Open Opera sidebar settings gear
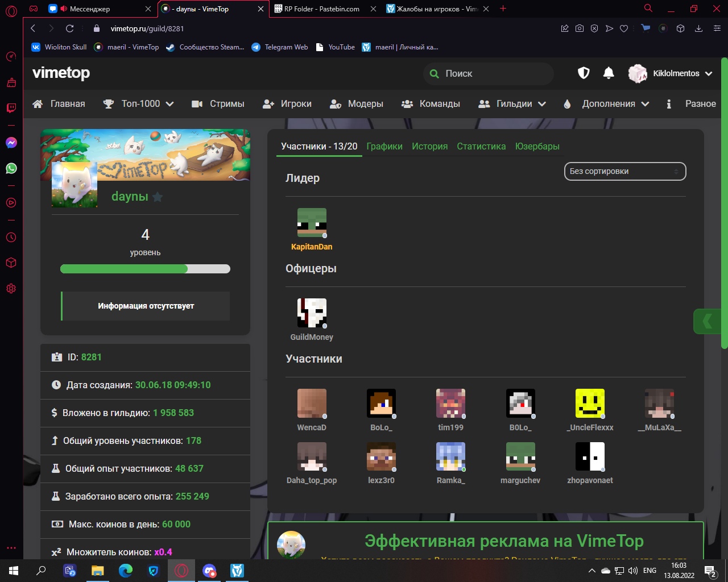The image size is (728, 582). pyautogui.click(x=11, y=289)
